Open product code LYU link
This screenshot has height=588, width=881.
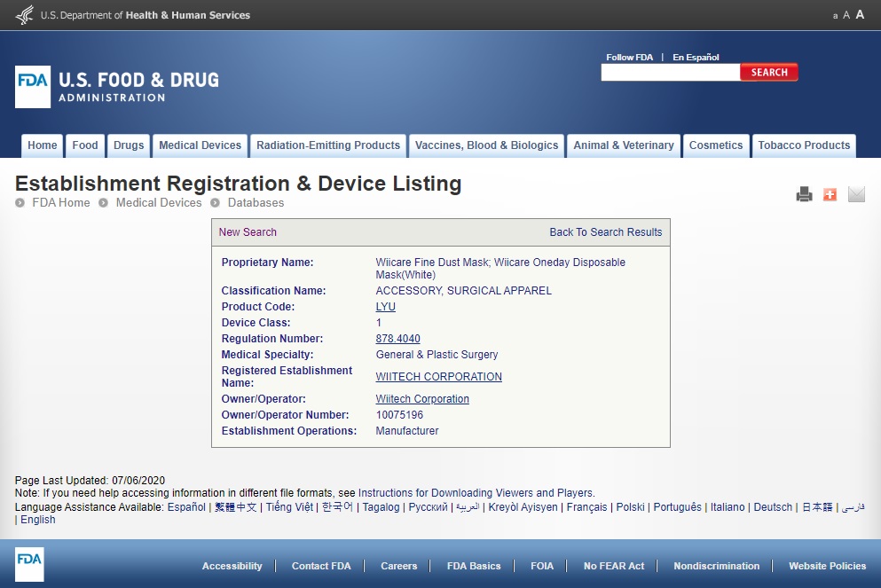[x=385, y=307]
